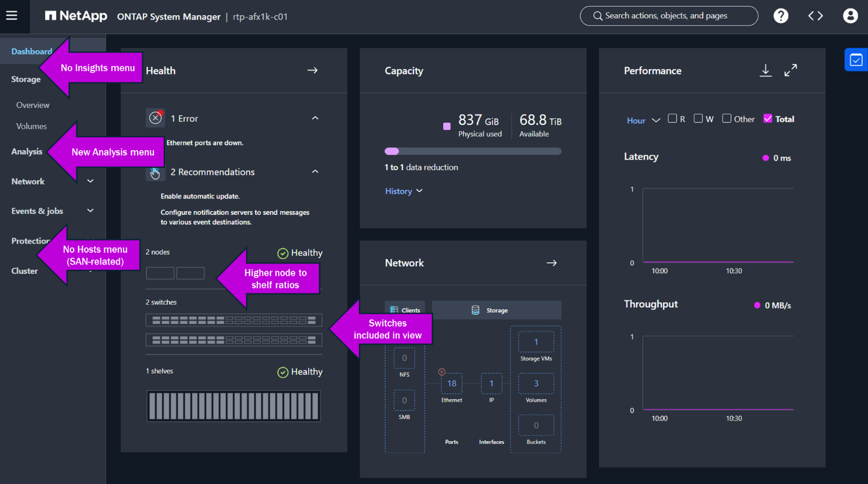Click the red Ethernet port error indicator
The image size is (868, 484).
[442, 372]
